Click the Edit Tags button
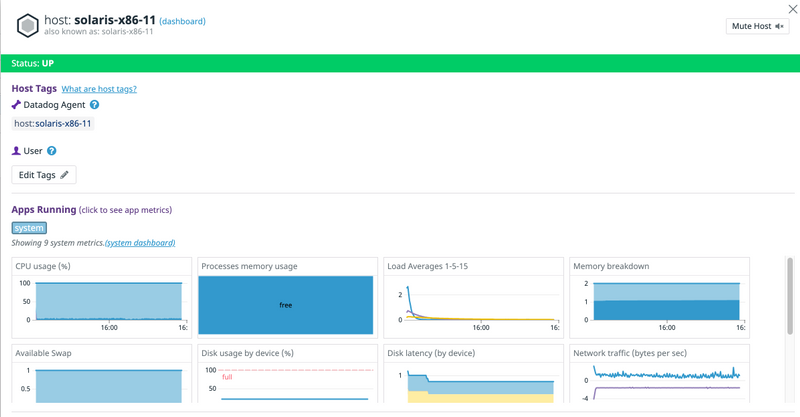The height and width of the screenshot is (417, 800). pyautogui.click(x=44, y=175)
